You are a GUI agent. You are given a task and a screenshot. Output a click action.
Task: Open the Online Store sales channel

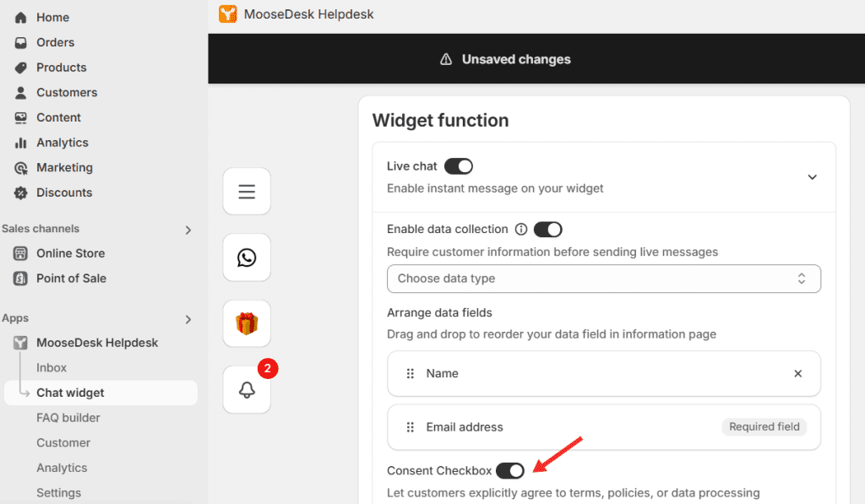[71, 253]
